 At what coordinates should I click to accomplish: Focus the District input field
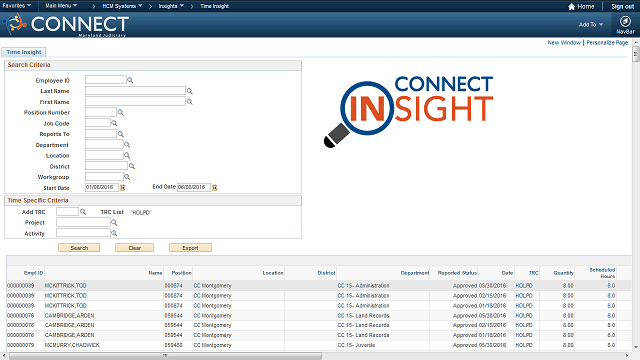point(106,166)
